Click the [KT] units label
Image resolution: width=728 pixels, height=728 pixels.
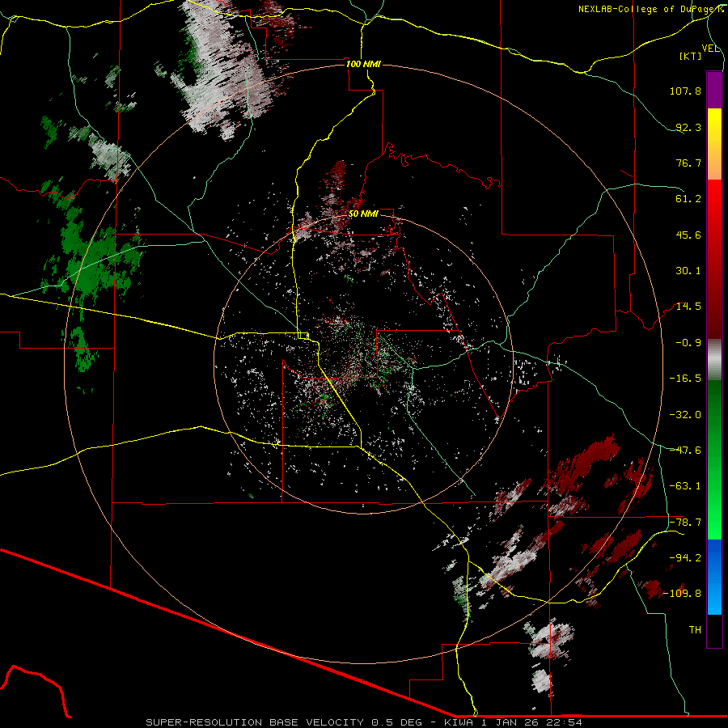click(x=691, y=56)
